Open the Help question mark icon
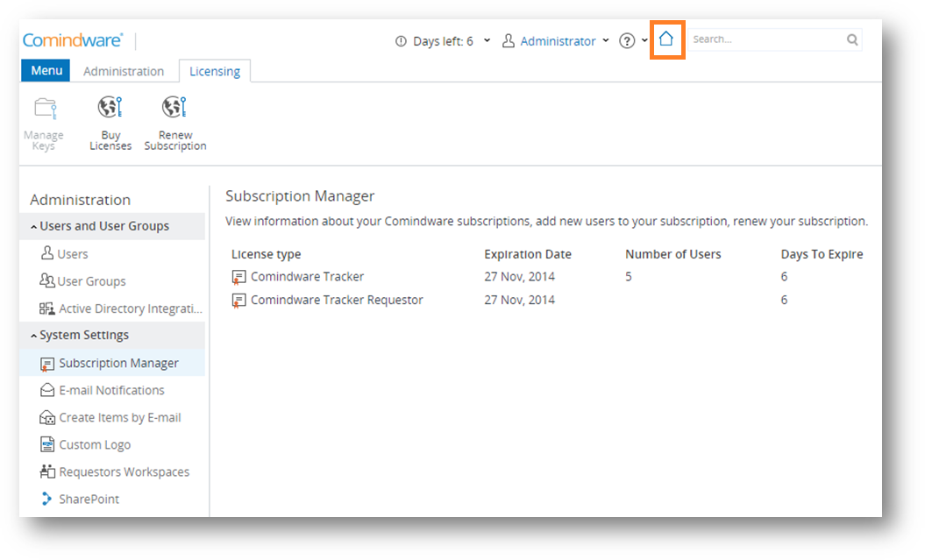The image size is (925, 560). click(x=627, y=41)
